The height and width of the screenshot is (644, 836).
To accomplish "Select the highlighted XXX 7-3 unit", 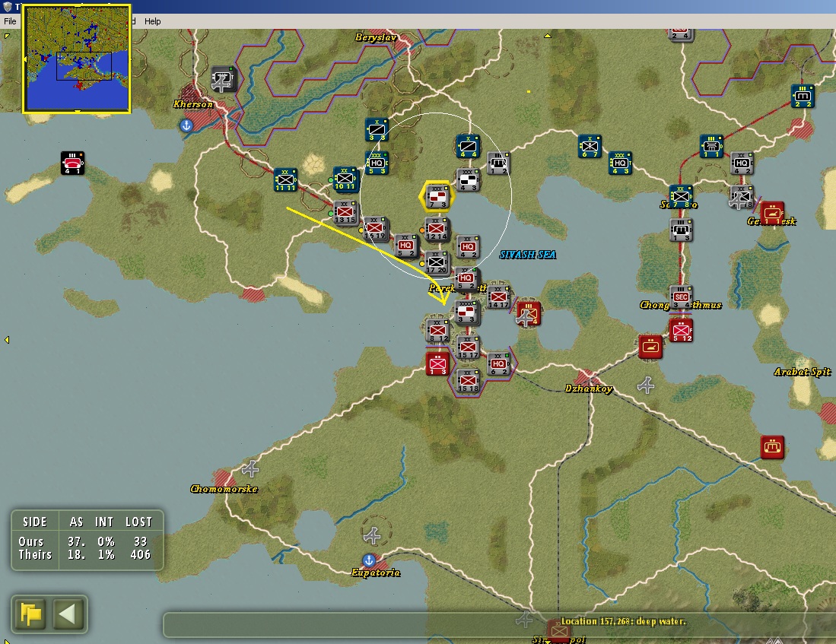I will tap(437, 197).
